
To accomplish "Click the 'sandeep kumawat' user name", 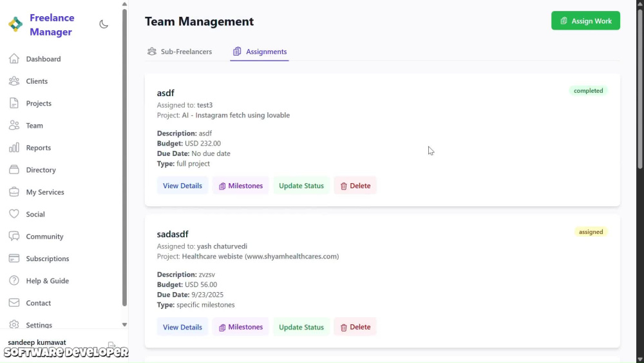I will [37, 342].
